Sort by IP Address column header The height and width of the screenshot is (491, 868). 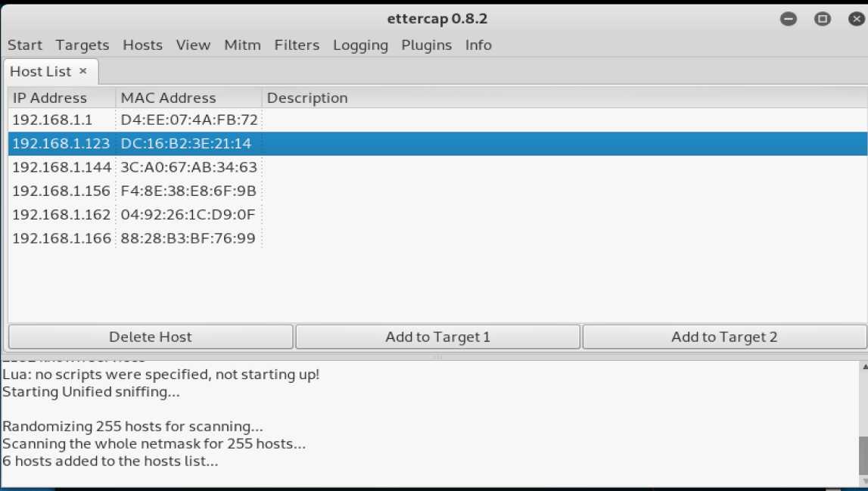[x=61, y=98]
